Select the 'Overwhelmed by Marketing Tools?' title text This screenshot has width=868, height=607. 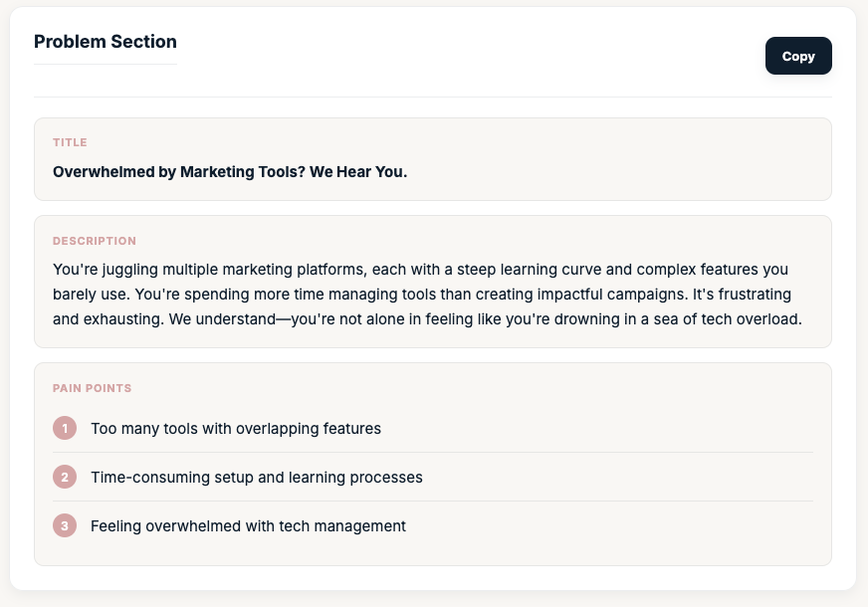pos(178,172)
